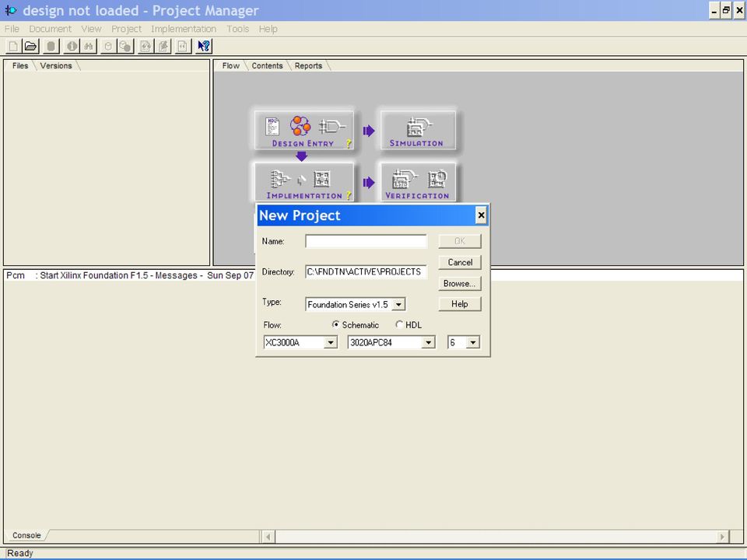Switch to the Contents tab
747x560 pixels.
[267, 65]
